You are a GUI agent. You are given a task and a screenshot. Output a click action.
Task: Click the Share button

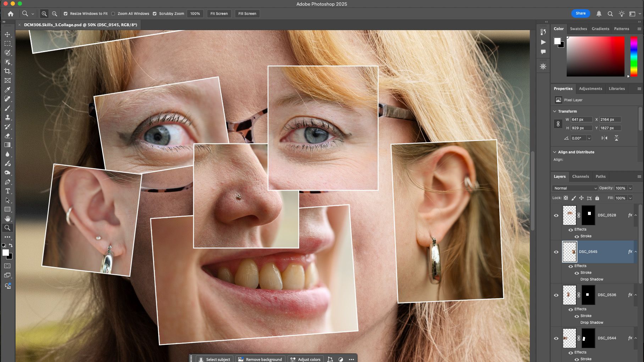tap(581, 13)
